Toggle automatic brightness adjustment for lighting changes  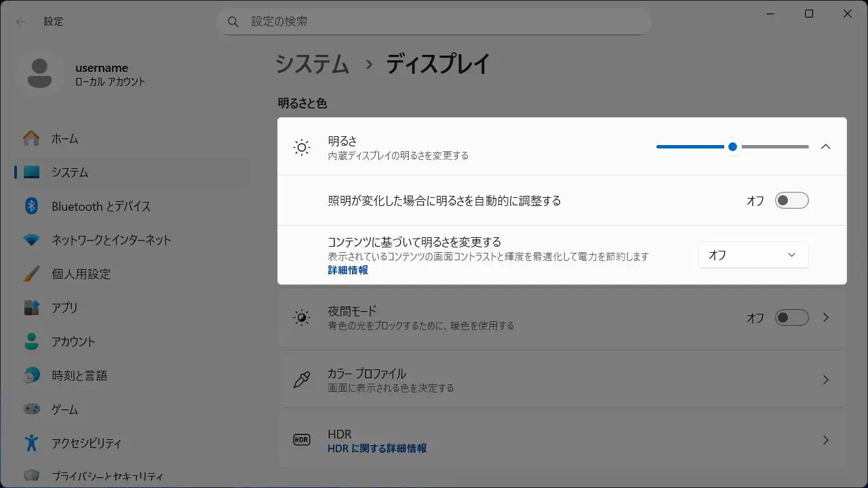pos(791,201)
